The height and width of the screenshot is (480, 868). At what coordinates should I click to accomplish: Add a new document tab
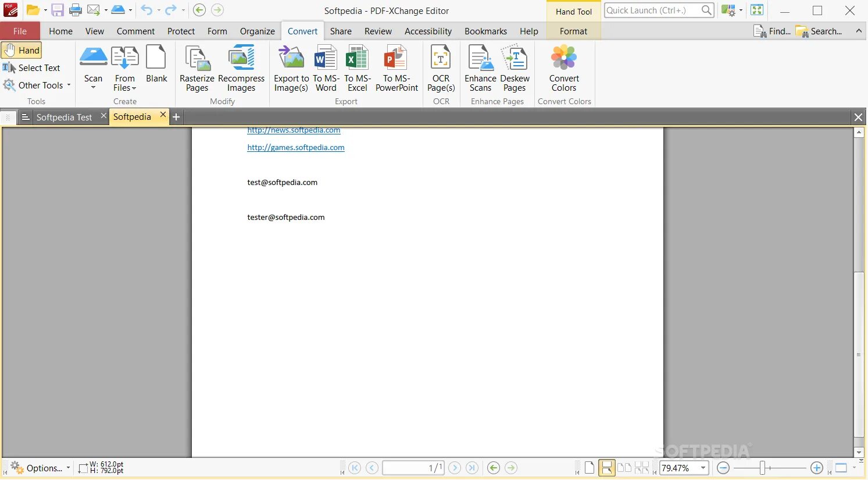tap(176, 117)
